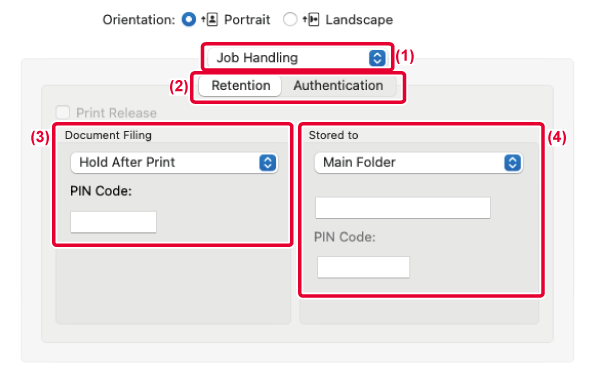Click the Portrait page icon
595x383 pixels.
click(x=209, y=19)
